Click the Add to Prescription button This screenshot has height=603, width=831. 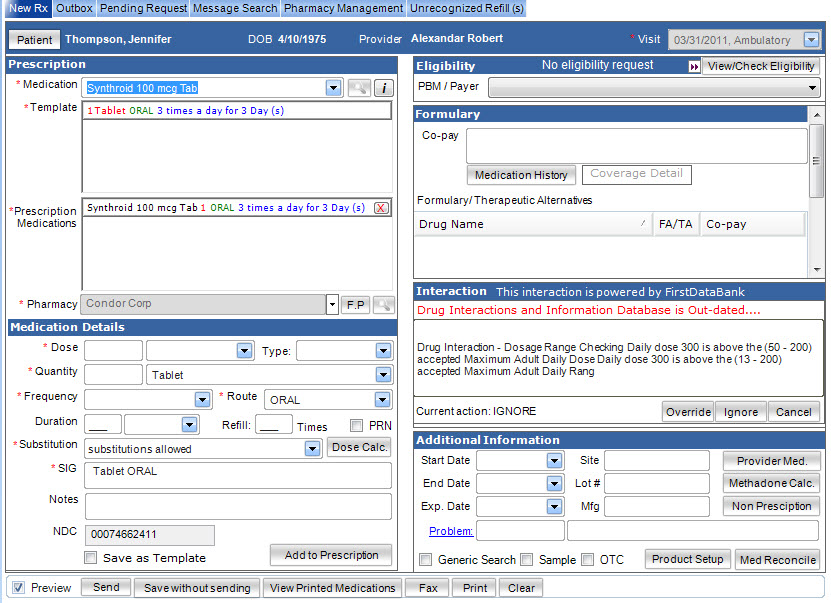pos(331,555)
